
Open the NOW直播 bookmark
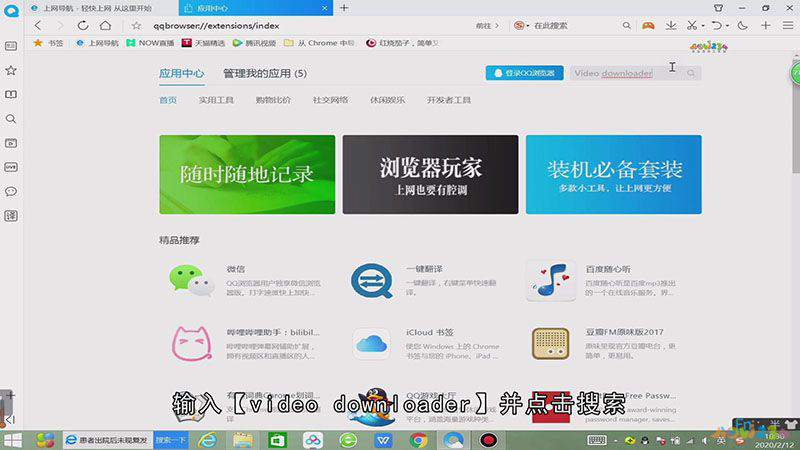(x=151, y=43)
